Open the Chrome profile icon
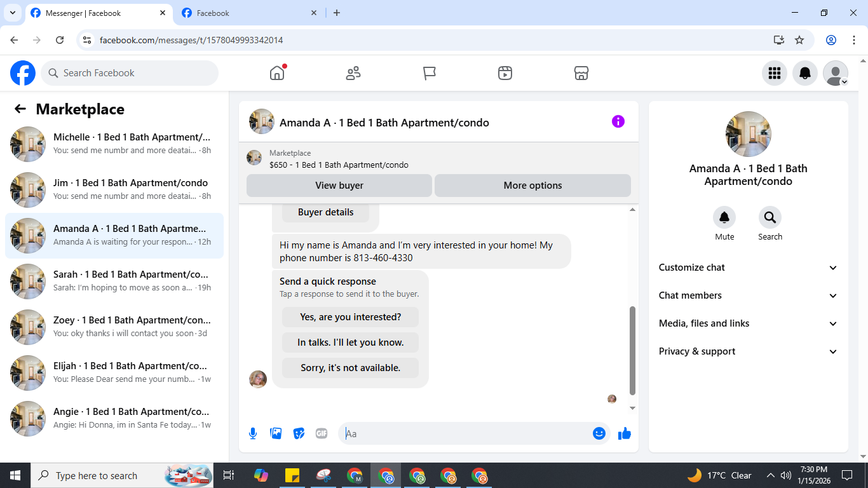 (831, 40)
